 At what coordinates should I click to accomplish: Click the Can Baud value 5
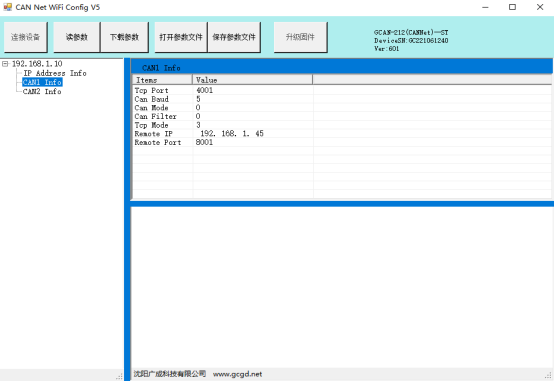[x=198, y=99]
